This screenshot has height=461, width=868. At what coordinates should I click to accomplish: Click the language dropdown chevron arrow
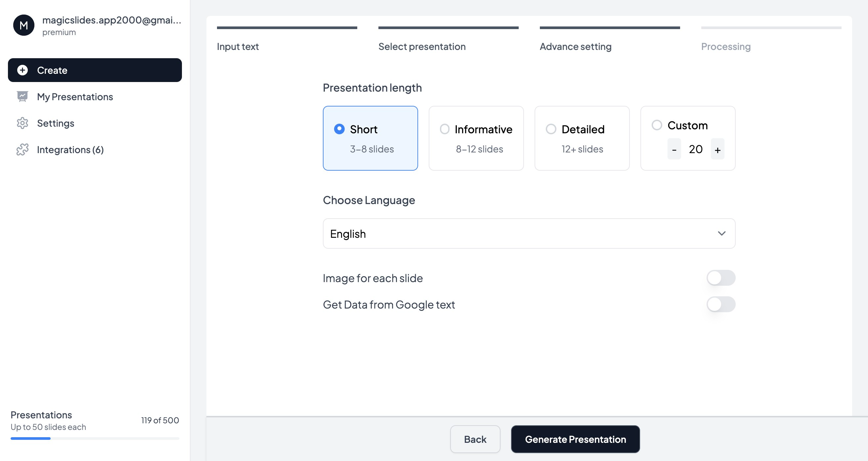click(721, 233)
